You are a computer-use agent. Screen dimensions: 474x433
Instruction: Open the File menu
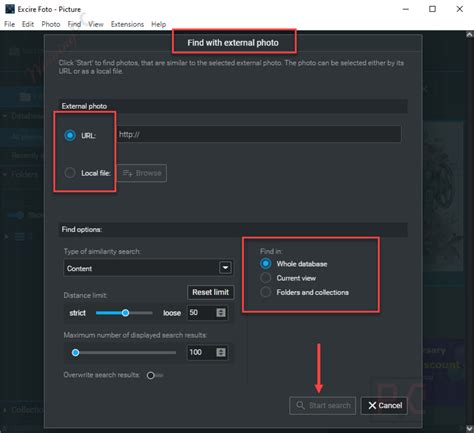(9, 24)
